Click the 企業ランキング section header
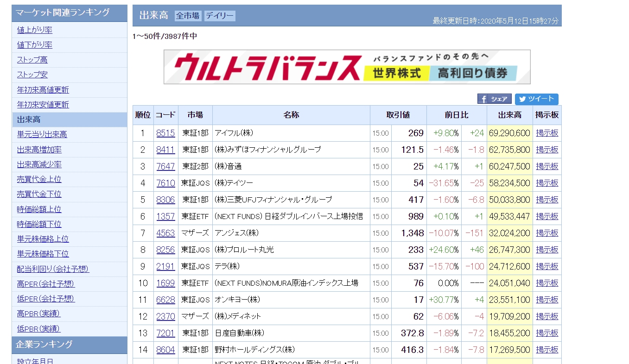The image size is (629, 364). click(x=70, y=345)
